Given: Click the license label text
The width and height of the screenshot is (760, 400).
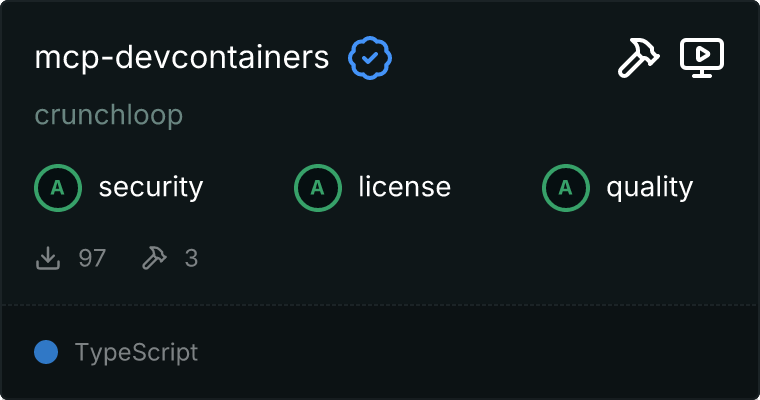Looking at the screenshot, I should tap(405, 188).
